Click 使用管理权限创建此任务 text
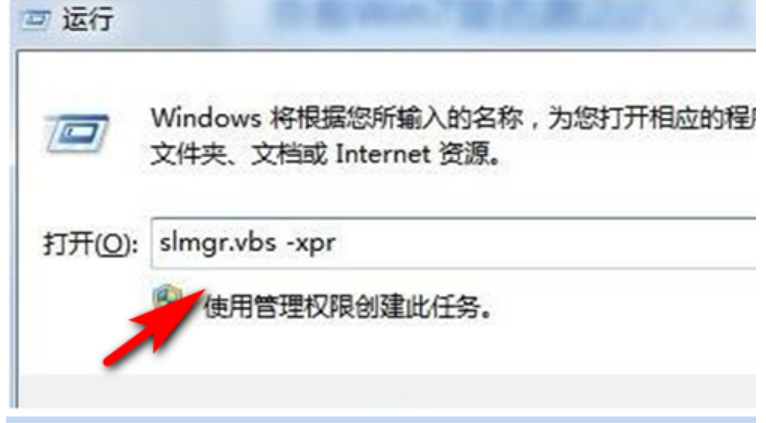This screenshot has width=766, height=423. (347, 307)
